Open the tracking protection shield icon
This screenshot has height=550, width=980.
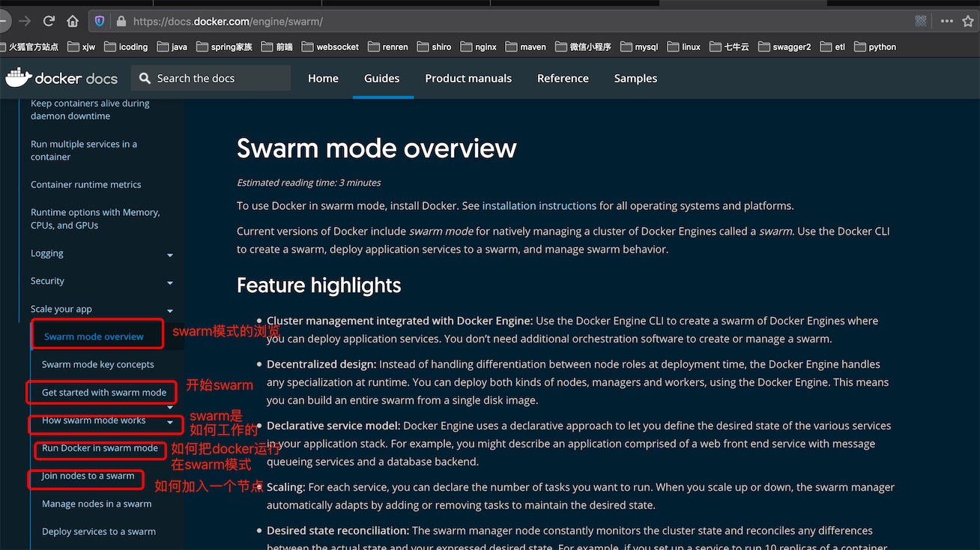click(100, 22)
